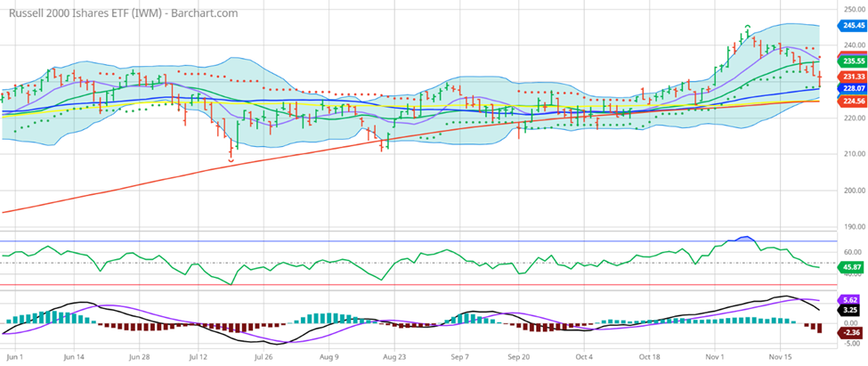This screenshot has width=868, height=366.
Task: Click the Nov 15 date label
Action: tap(780, 358)
